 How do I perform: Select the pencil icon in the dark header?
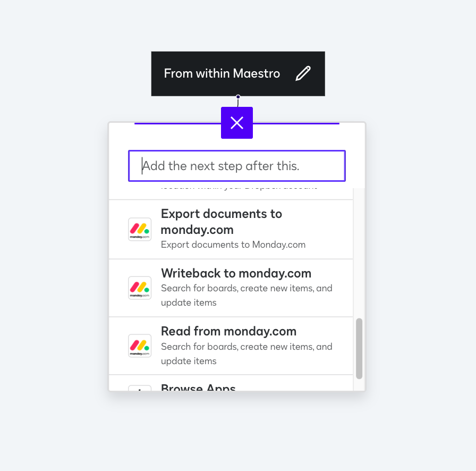click(303, 73)
